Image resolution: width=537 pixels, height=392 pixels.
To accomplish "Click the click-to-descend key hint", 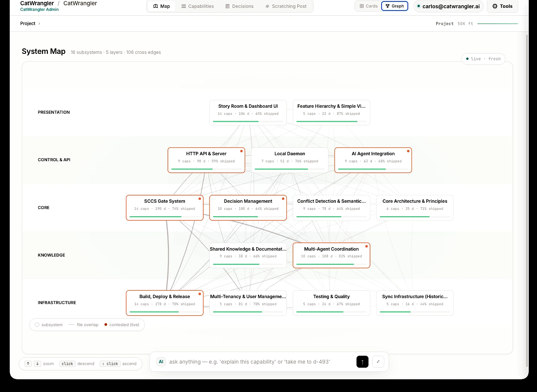I will pyautogui.click(x=67, y=364).
